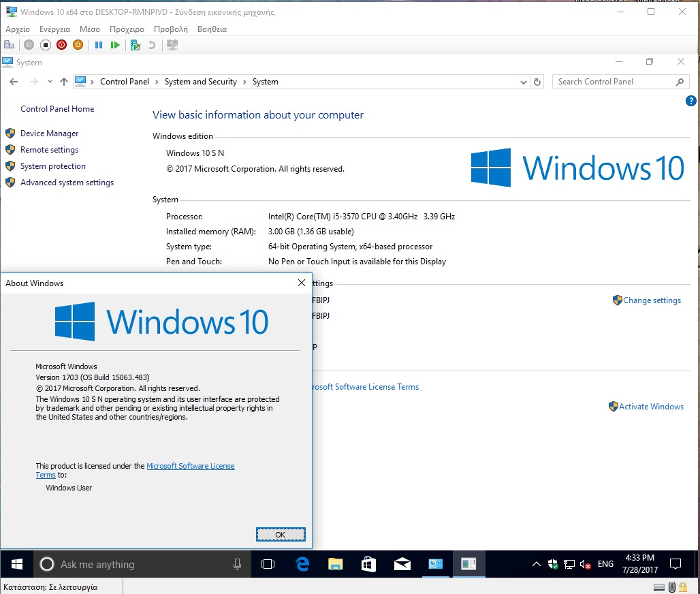This screenshot has width=700, height=594.
Task: Close the About Windows dialog with X
Action: [302, 283]
